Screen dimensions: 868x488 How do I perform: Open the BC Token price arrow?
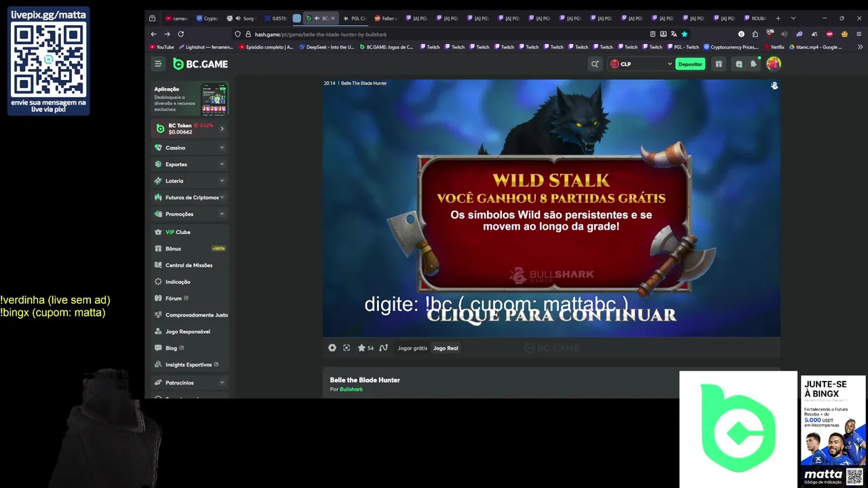coord(222,129)
